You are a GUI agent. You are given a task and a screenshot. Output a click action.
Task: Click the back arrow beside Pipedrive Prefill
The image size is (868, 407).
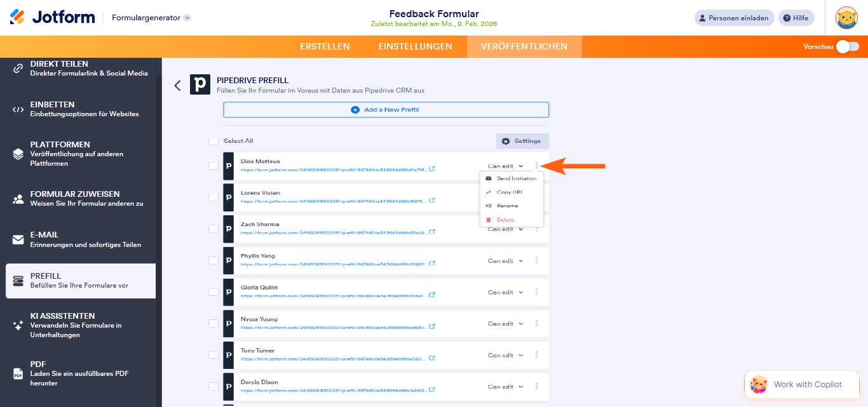pyautogui.click(x=178, y=86)
